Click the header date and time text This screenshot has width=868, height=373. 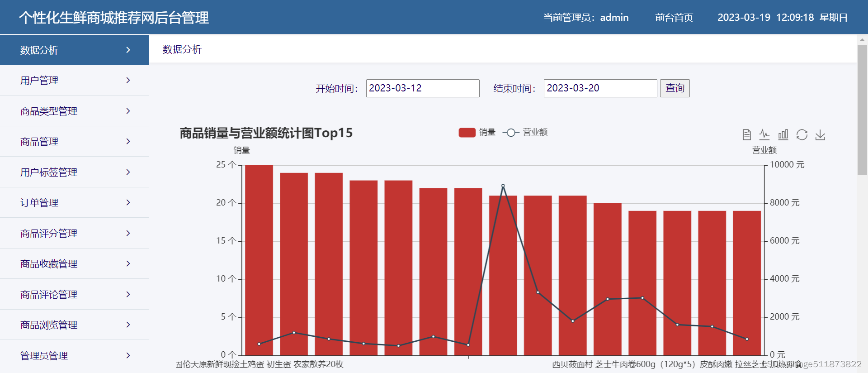click(x=783, y=17)
